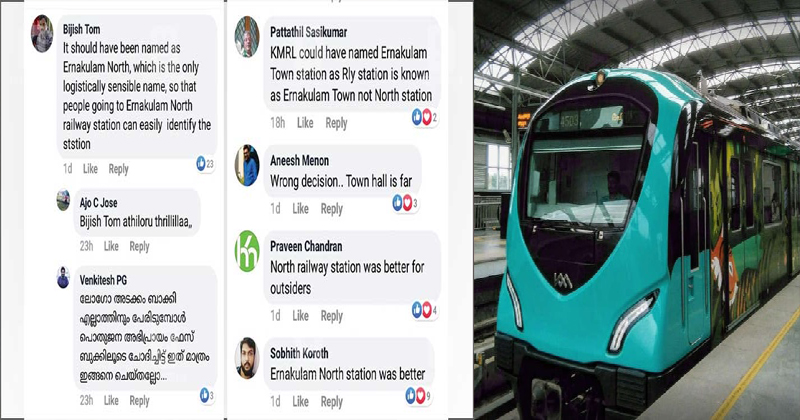This screenshot has width=800, height=420.
Task: Open Sobhith Koroth's profile picture
Action: tap(247, 358)
